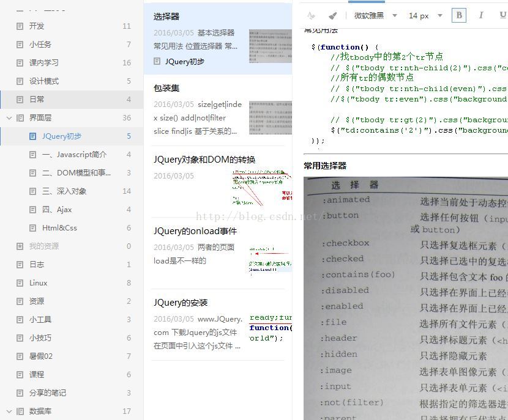Click the 常用选择器 heading in note
Screen dimensions: 508x420
[x=325, y=166]
